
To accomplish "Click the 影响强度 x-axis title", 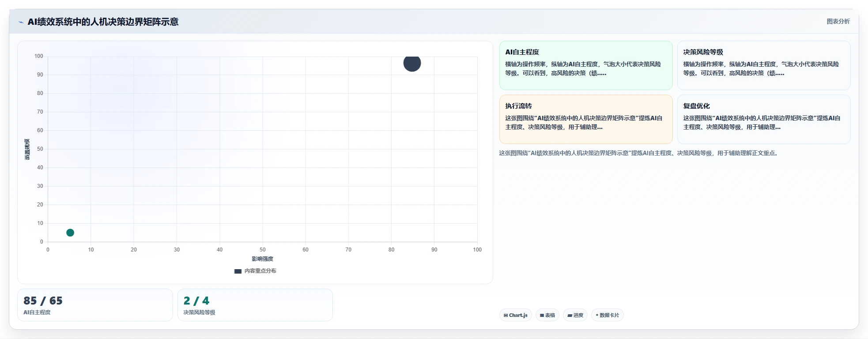I will point(263,259).
